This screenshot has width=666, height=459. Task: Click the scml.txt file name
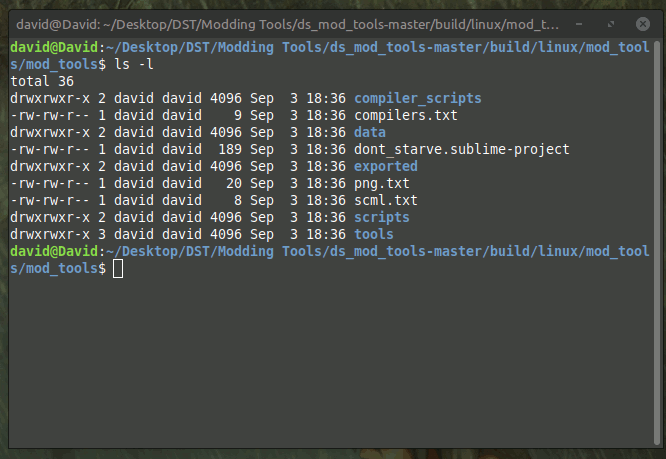(386, 200)
